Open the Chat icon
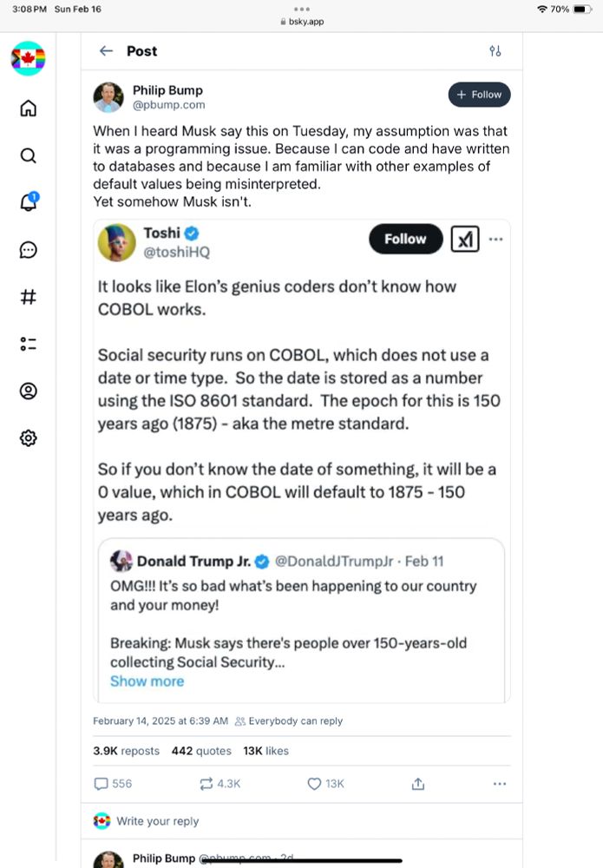This screenshot has height=868, width=603. point(29,250)
